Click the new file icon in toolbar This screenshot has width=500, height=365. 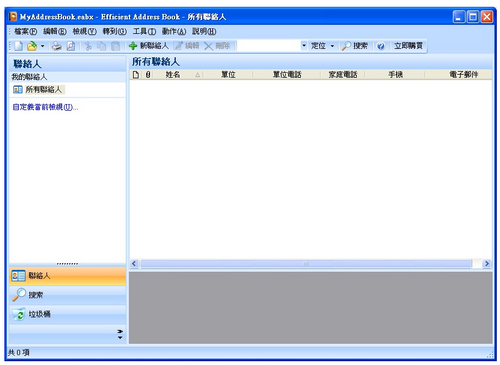(19, 46)
